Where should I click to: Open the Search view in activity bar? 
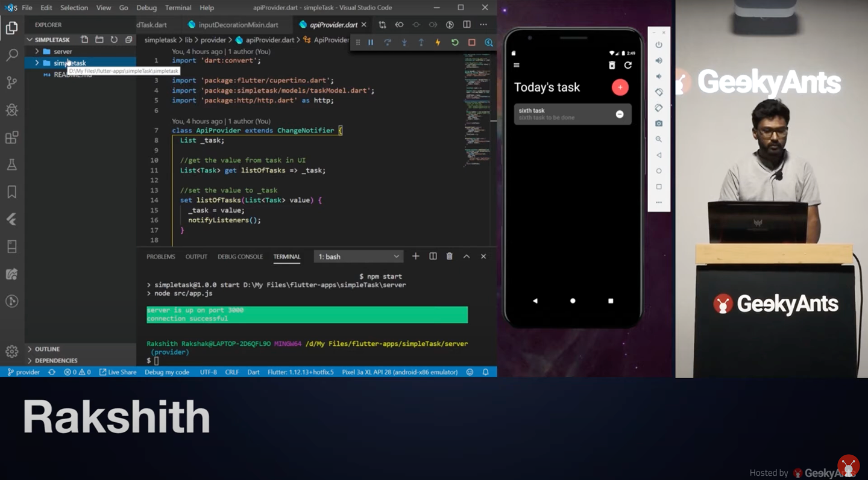12,55
